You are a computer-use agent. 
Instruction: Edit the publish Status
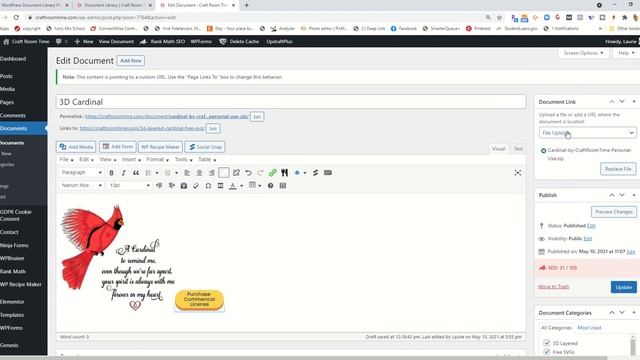(591, 226)
